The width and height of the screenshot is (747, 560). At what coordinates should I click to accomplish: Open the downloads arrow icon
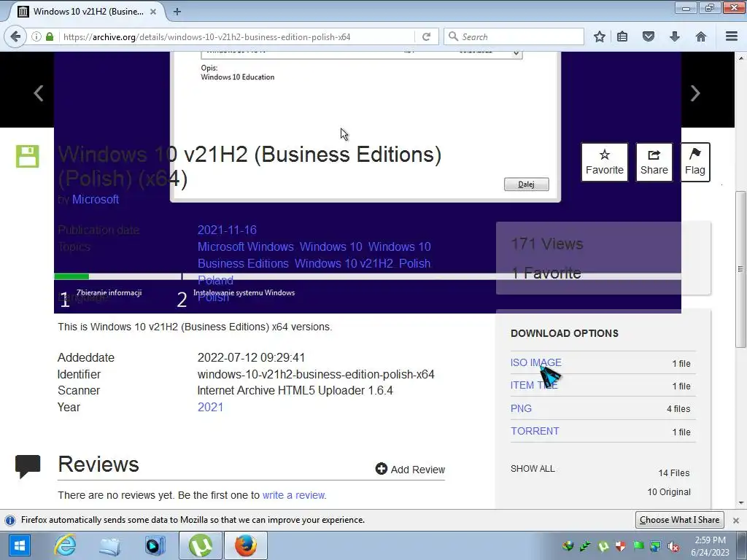tap(675, 36)
